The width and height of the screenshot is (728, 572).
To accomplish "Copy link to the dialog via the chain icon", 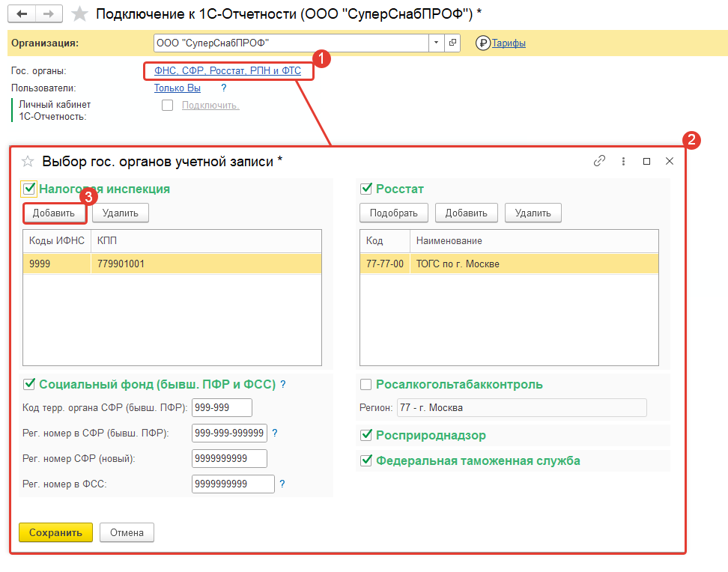I will [599, 161].
